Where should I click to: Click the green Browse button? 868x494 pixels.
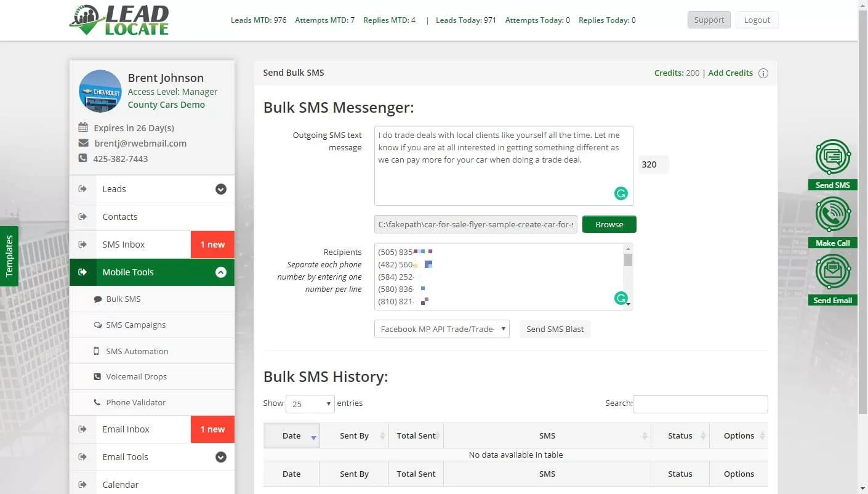tap(609, 224)
